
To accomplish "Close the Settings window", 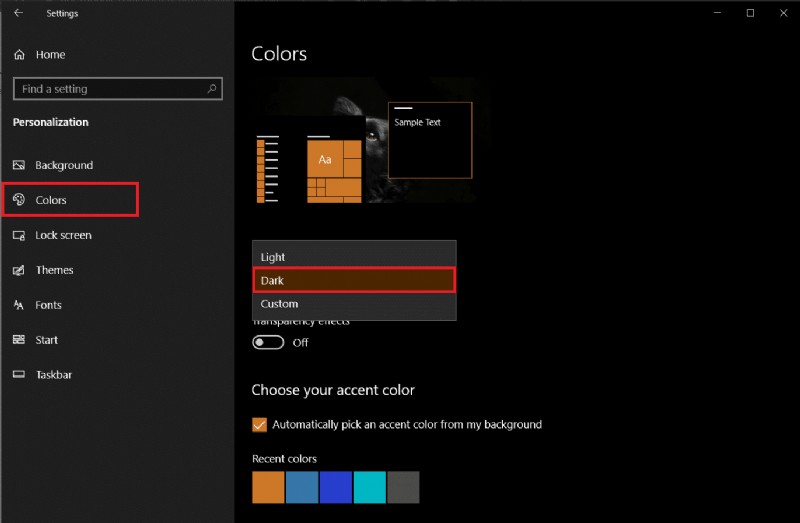I will (x=784, y=13).
